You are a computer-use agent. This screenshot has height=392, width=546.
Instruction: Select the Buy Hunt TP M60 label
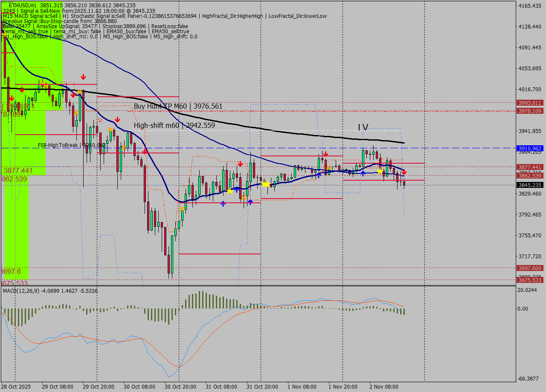(178, 106)
